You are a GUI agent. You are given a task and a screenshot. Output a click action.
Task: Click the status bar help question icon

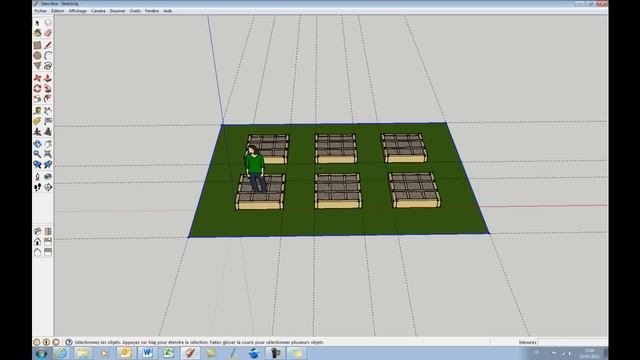69,342
